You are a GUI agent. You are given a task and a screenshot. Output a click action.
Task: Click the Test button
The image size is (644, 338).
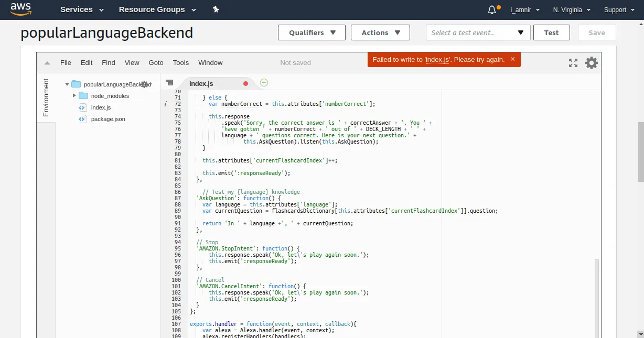(552, 32)
